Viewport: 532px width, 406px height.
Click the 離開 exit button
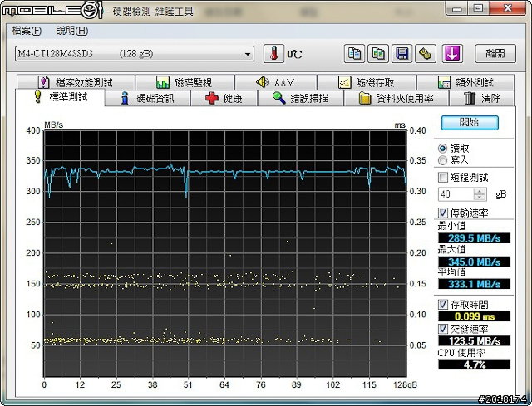495,54
